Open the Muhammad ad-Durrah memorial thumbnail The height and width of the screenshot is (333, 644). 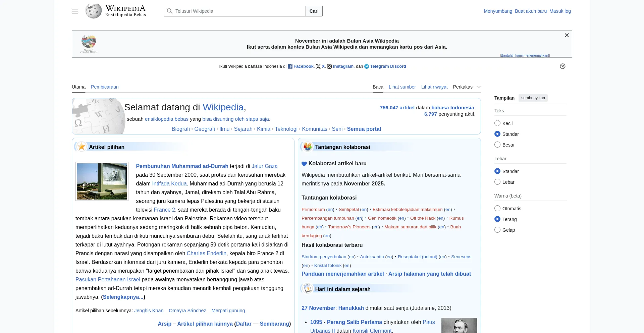(x=102, y=181)
